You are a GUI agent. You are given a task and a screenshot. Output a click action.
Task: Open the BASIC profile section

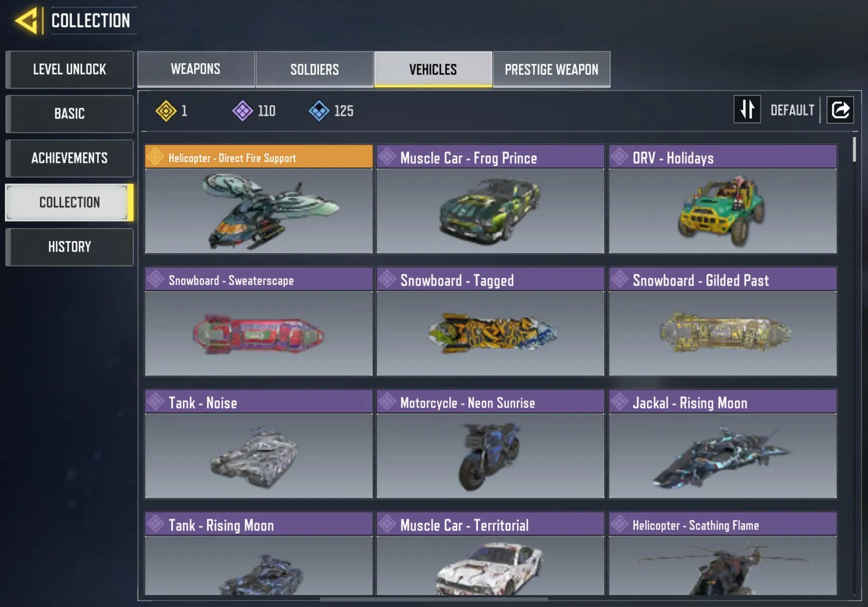[69, 113]
